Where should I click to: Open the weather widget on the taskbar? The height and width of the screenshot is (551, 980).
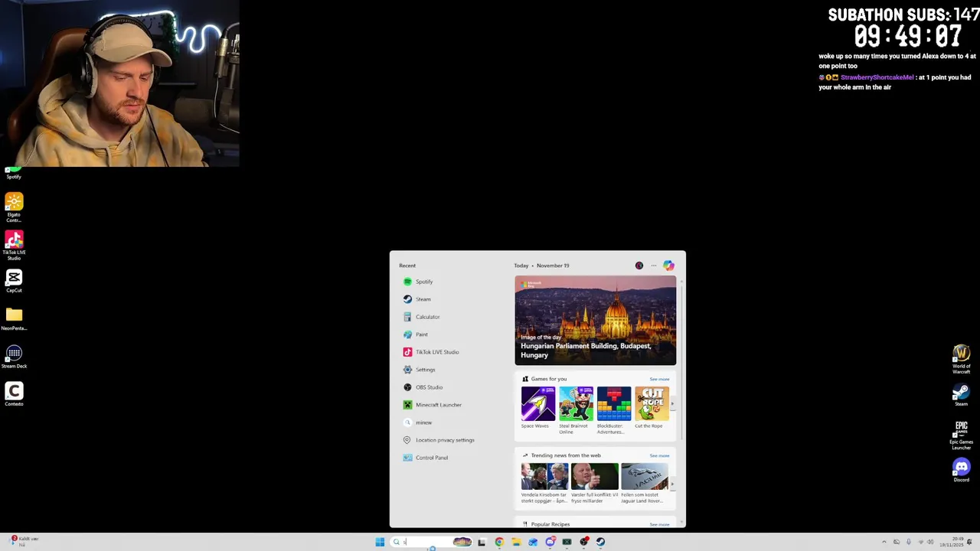pos(21,541)
